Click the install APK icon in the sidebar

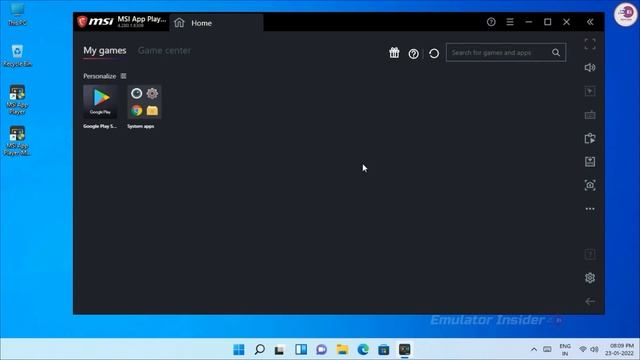coord(590,162)
